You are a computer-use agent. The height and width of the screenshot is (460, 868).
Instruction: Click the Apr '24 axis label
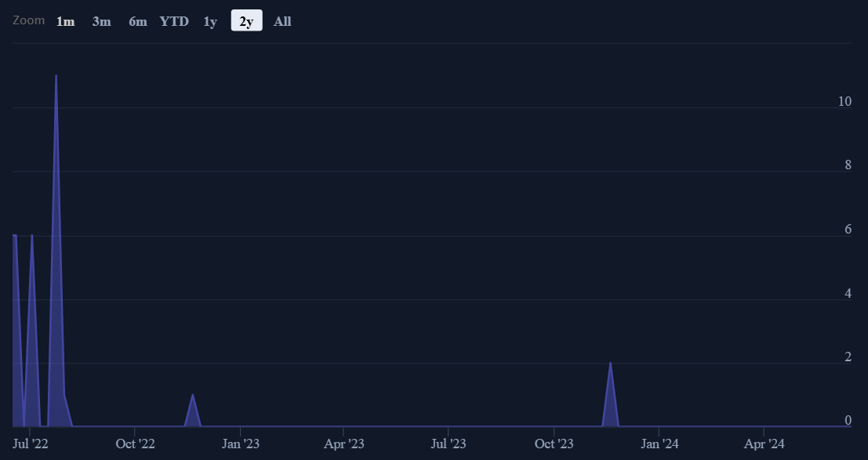[x=764, y=444]
